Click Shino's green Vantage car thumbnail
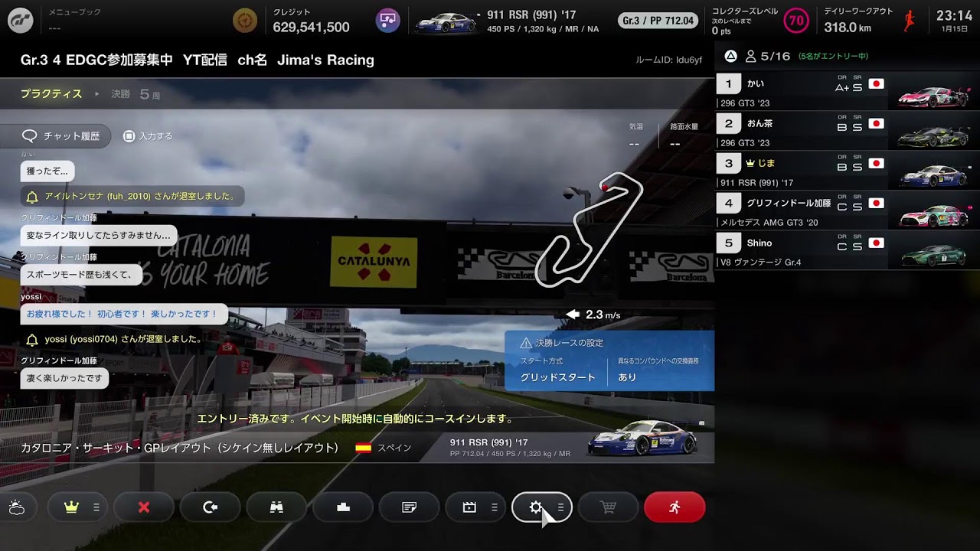 point(933,254)
